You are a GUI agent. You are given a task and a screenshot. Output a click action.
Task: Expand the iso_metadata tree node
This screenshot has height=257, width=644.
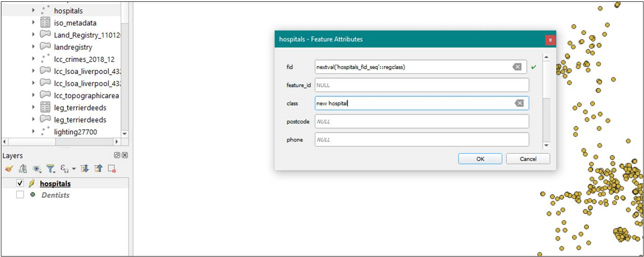click(x=33, y=22)
